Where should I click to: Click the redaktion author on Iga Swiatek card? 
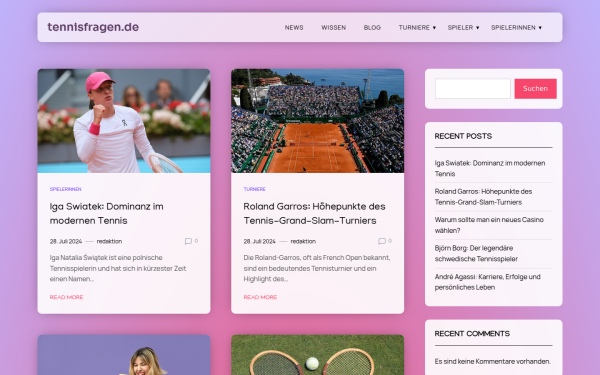(x=109, y=241)
